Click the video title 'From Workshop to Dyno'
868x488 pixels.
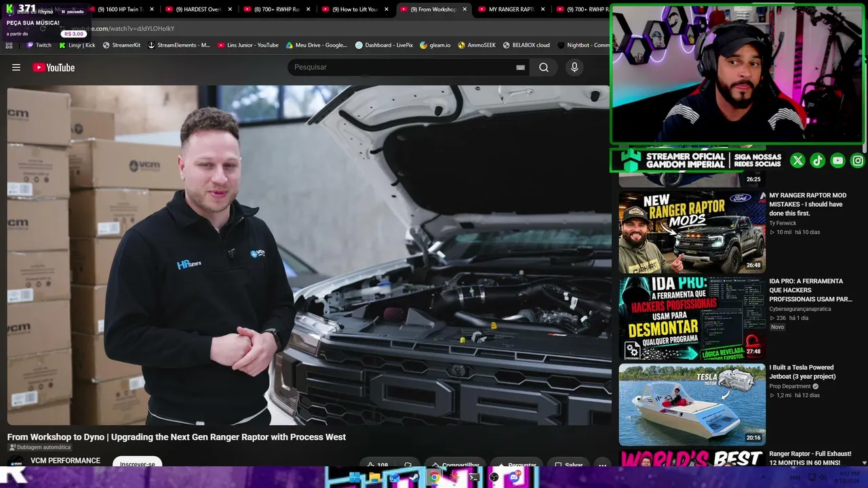pyautogui.click(x=176, y=437)
